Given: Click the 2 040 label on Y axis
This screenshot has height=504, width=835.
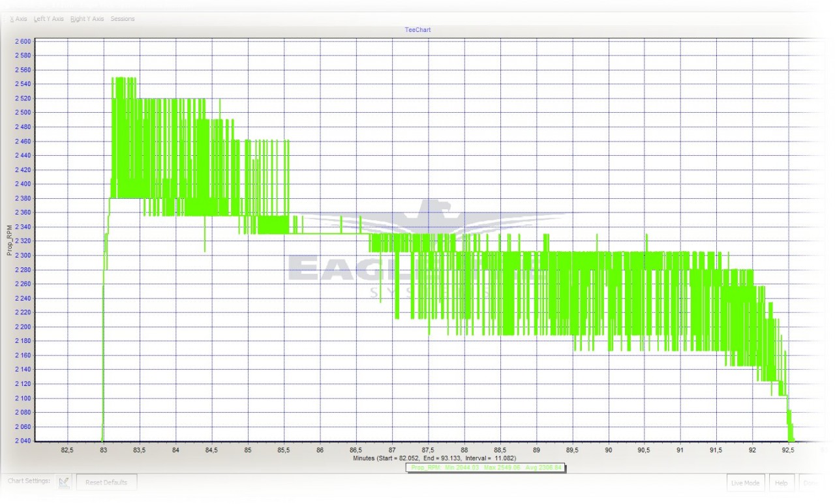Looking at the screenshot, I should pyautogui.click(x=22, y=441).
